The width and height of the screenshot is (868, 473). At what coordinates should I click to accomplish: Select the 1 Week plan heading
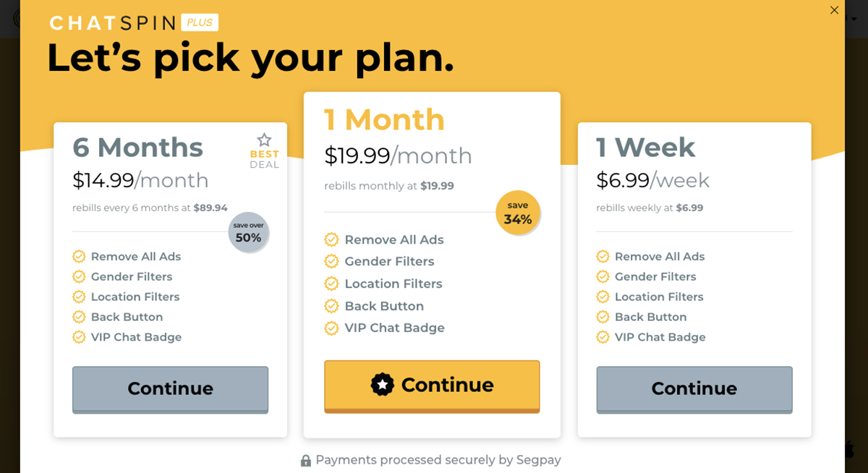coord(645,148)
